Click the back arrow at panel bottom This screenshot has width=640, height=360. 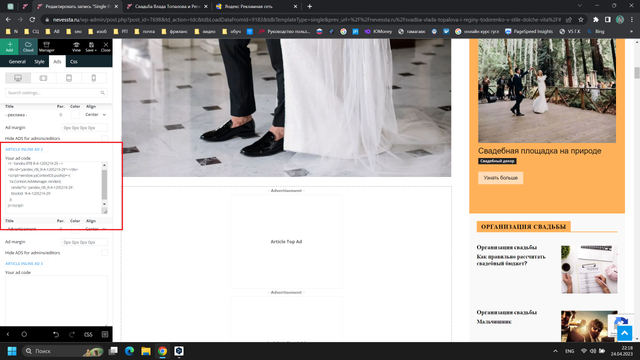pyautogui.click(x=8, y=334)
